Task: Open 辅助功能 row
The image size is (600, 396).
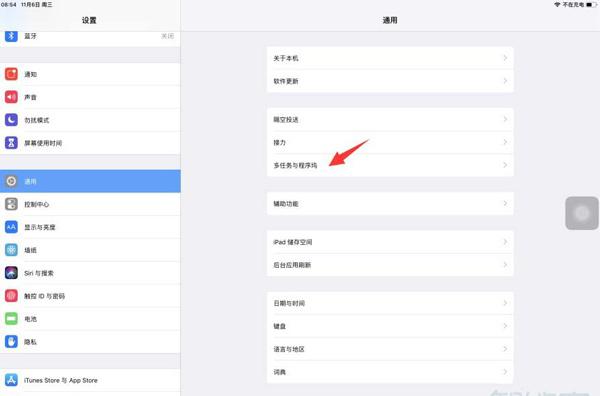Action: [x=390, y=204]
